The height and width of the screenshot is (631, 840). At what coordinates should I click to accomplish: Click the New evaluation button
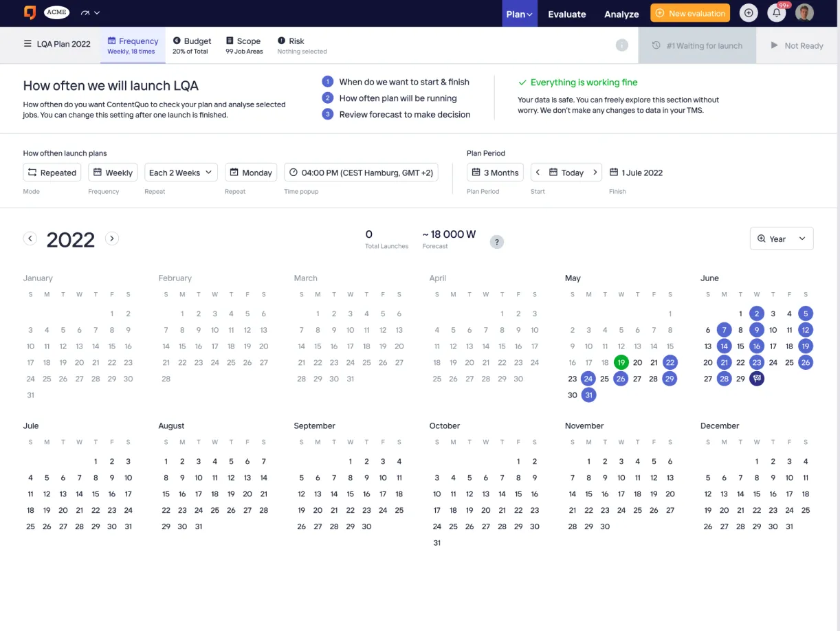click(x=689, y=13)
